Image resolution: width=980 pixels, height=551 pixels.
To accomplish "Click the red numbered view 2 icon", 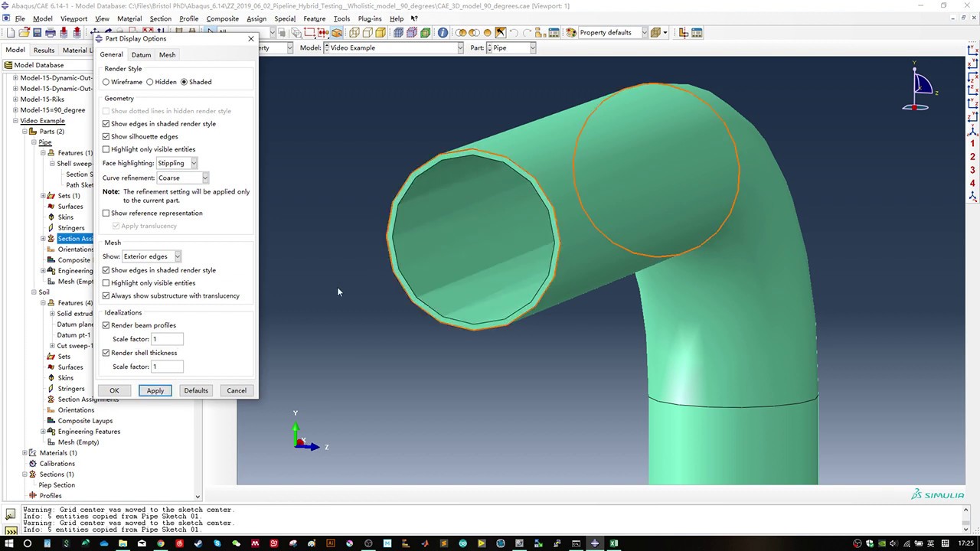I will (x=973, y=156).
